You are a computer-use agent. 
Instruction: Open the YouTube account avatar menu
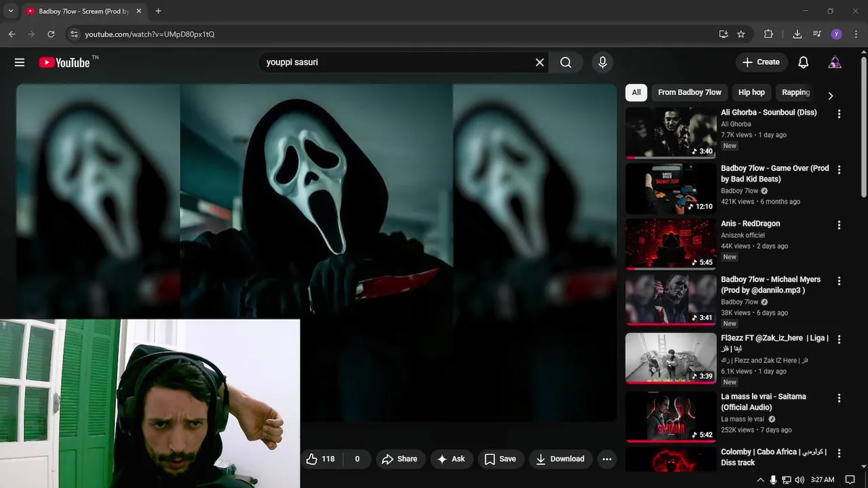835,62
